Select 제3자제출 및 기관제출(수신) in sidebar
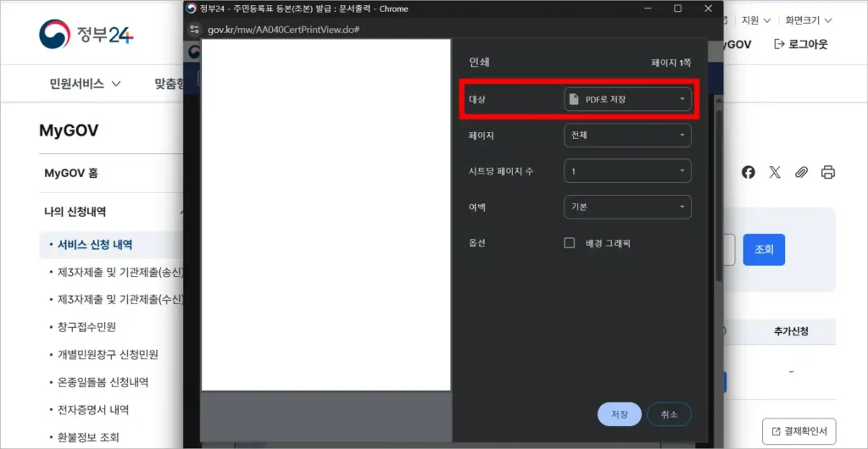The width and height of the screenshot is (868, 449). point(120,300)
